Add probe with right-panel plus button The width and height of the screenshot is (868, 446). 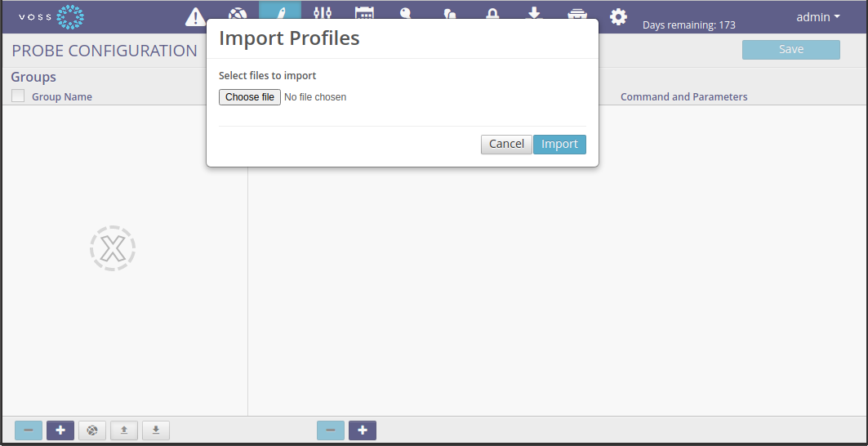point(363,430)
